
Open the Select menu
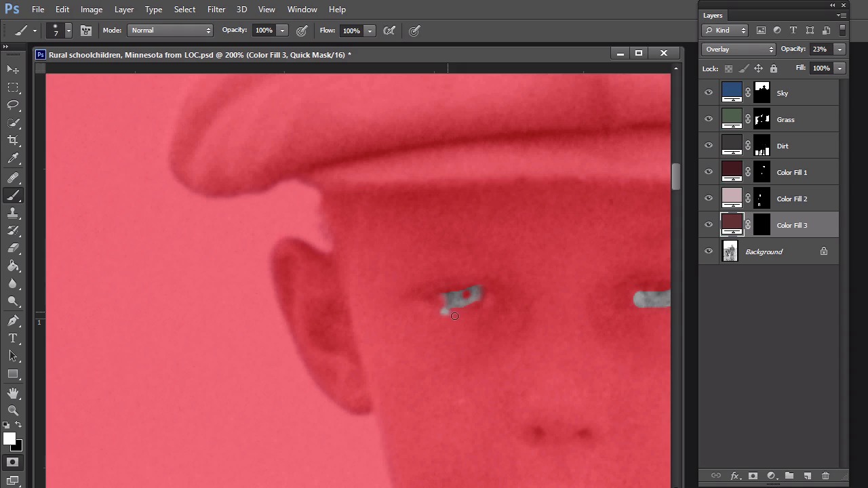(x=184, y=9)
